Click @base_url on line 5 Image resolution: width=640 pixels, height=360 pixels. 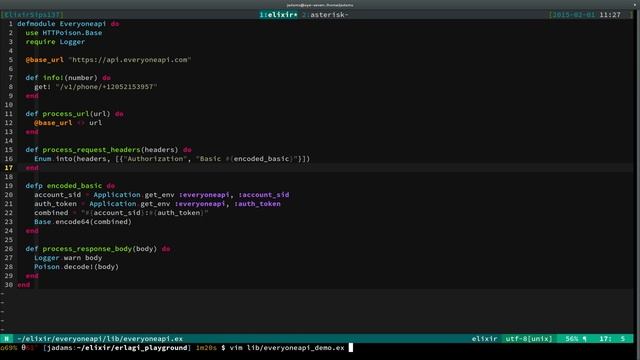[44, 60]
